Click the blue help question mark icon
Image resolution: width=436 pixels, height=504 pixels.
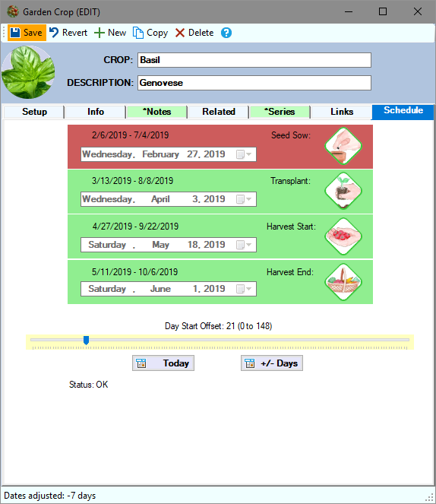tap(226, 33)
